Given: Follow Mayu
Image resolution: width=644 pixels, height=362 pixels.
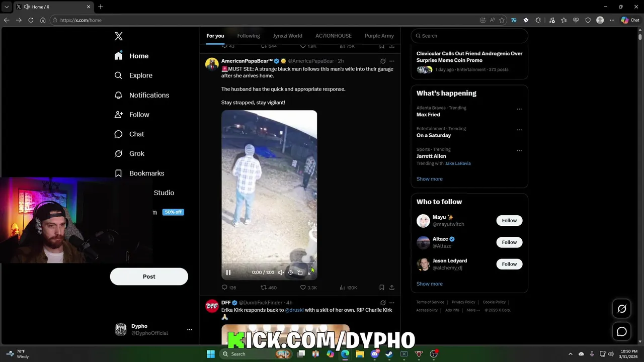Looking at the screenshot, I should pos(509,221).
